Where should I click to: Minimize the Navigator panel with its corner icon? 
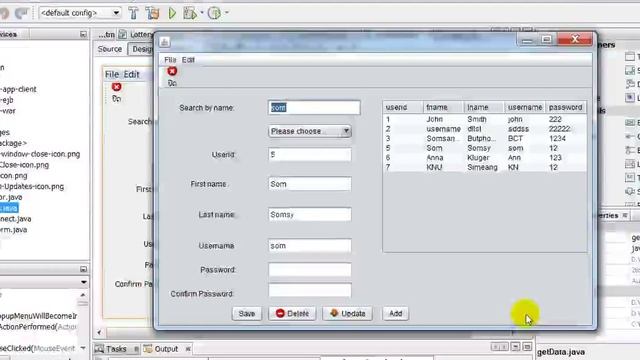(83, 269)
